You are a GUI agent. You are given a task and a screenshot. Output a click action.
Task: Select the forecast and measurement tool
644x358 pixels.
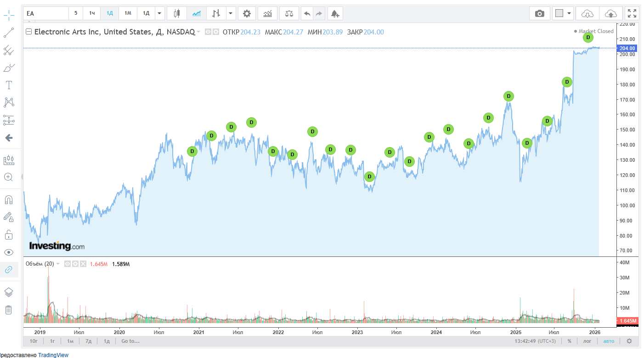click(9, 120)
